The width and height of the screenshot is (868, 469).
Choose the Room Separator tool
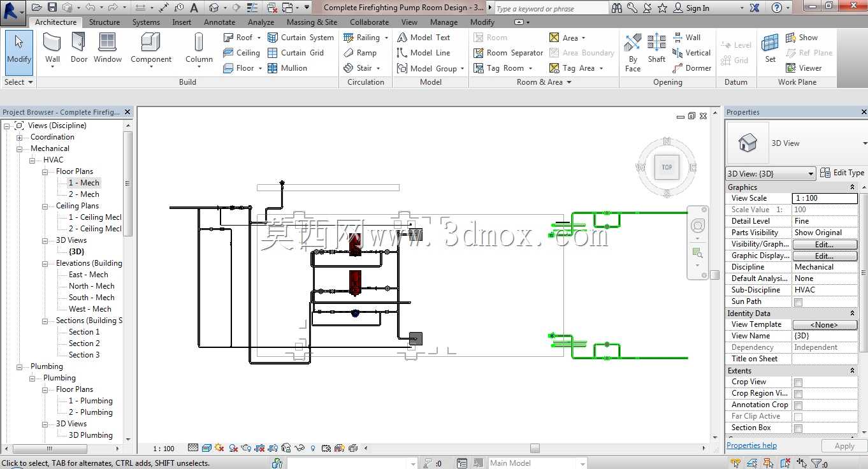[509, 53]
